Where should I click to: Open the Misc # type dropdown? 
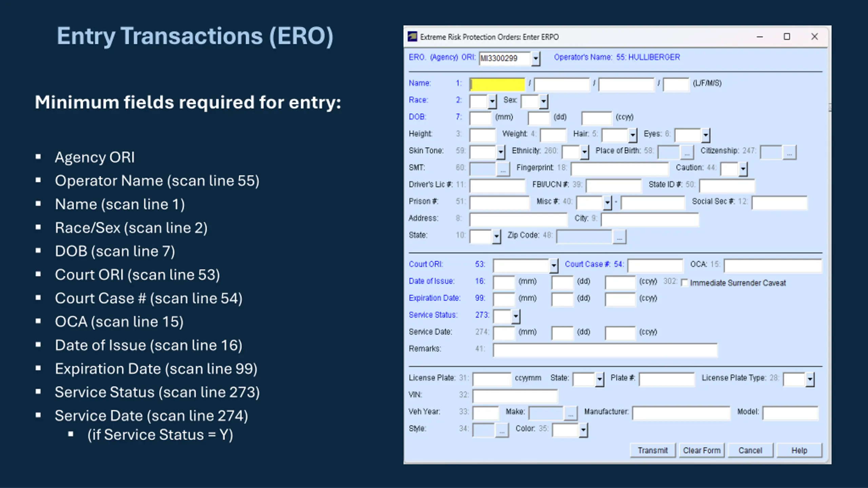607,203
